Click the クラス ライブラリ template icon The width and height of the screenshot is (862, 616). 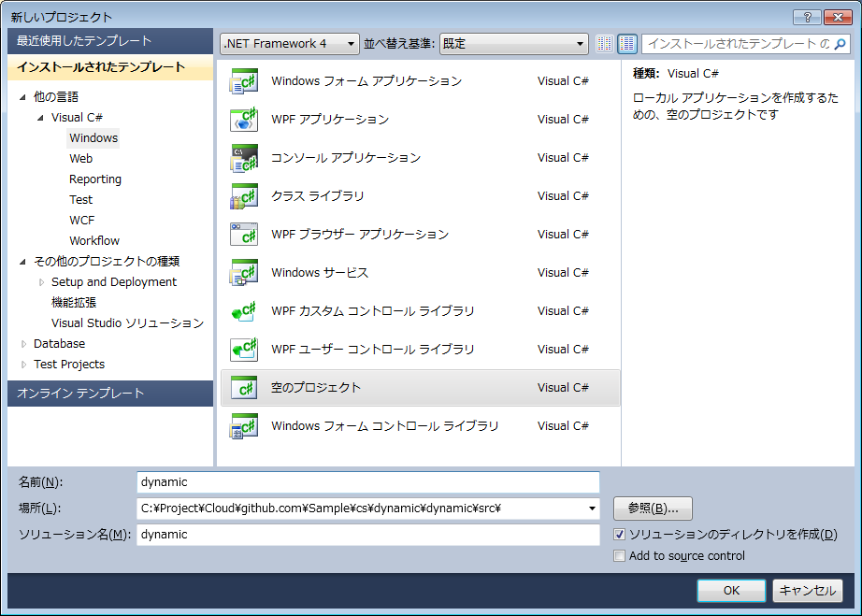[243, 196]
